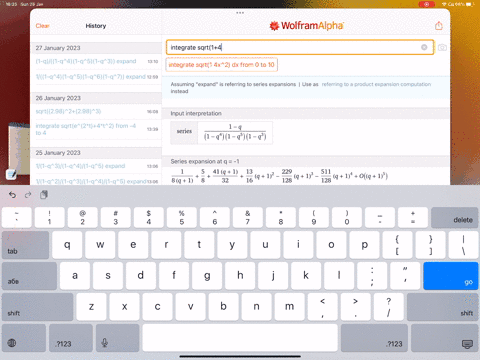
Task: Tap the plus equals key
Action: pyautogui.click(x=413, y=218)
